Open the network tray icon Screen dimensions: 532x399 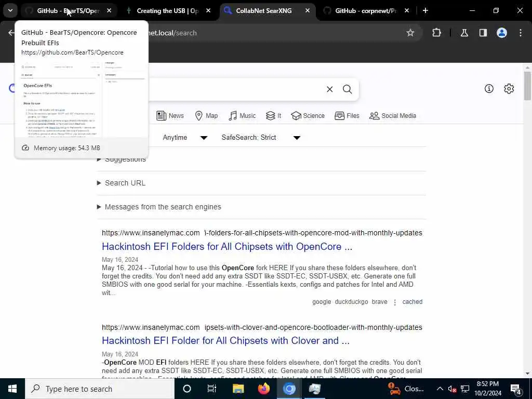pos(465,389)
